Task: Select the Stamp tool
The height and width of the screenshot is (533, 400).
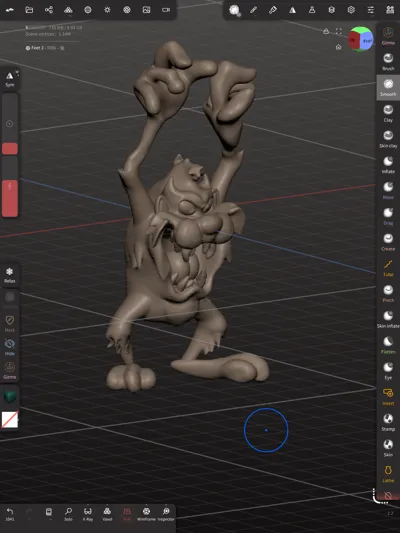Action: pos(388,422)
